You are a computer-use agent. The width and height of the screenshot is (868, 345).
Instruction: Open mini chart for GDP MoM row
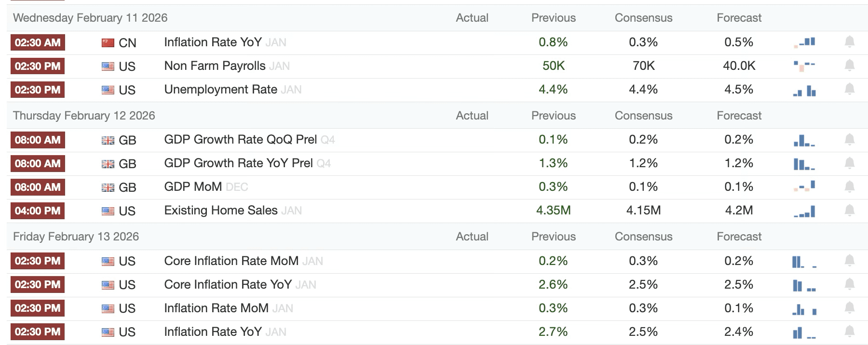point(804,186)
